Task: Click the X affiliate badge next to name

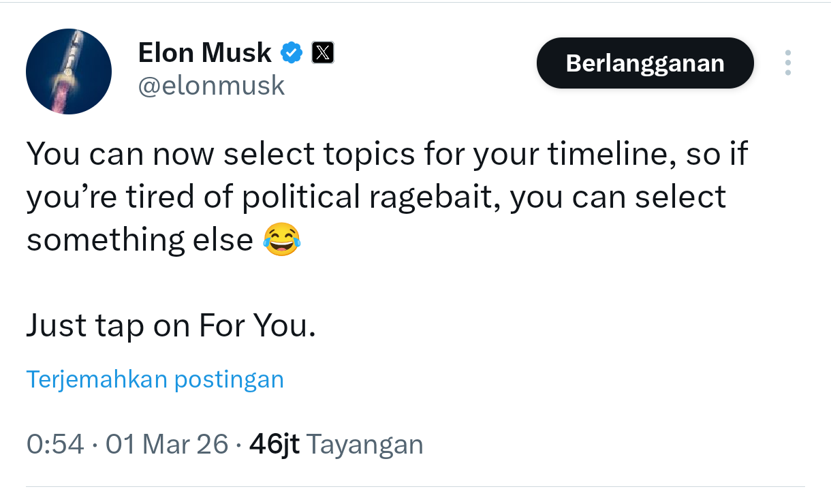Action: coord(323,52)
